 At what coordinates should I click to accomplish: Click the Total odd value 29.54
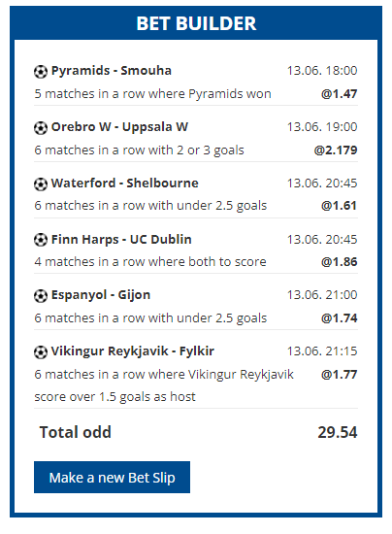[338, 432]
